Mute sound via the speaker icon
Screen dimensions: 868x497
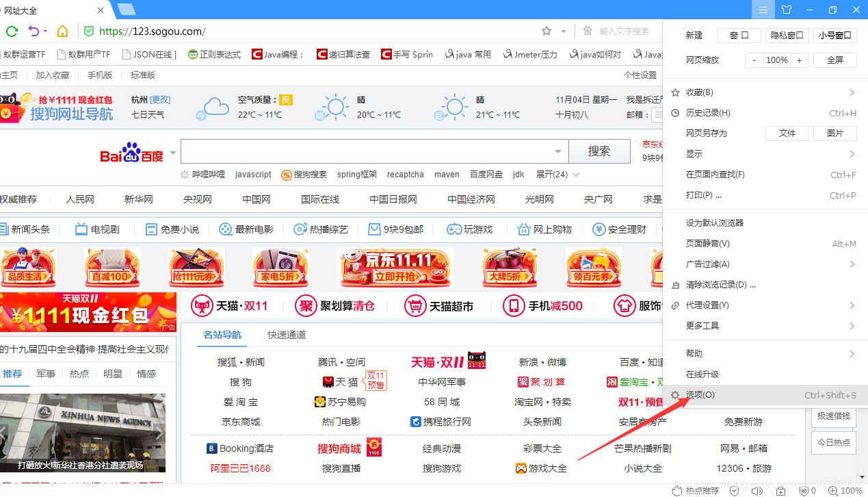757,490
